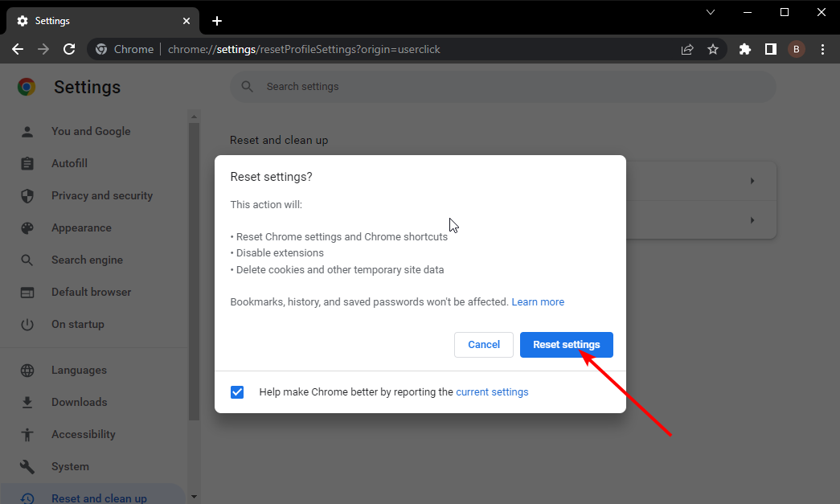This screenshot has height=504, width=840.
Task: Open System settings
Action: (70, 466)
